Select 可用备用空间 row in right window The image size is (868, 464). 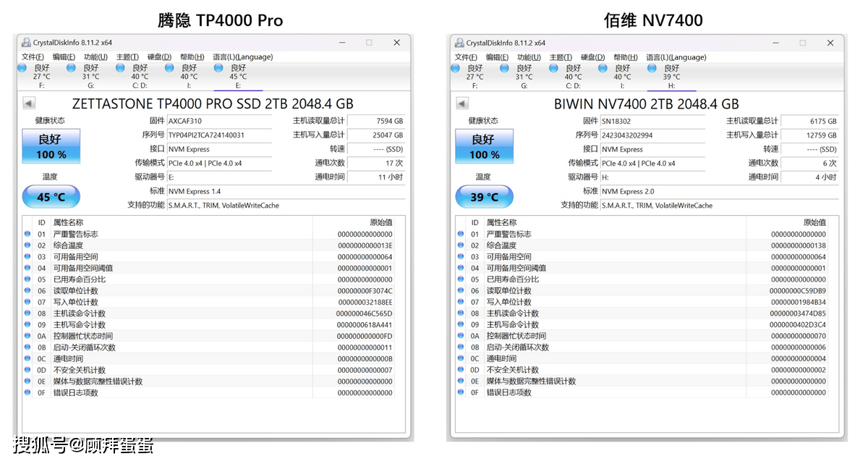coord(647,256)
